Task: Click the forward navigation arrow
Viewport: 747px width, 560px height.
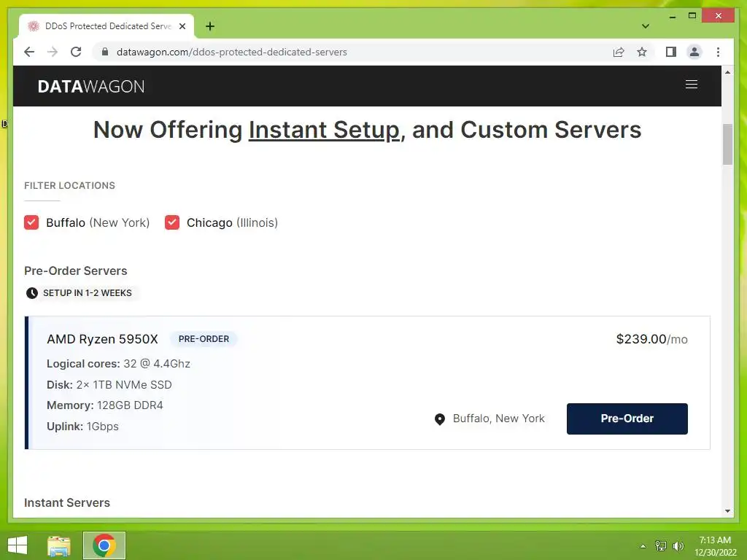Action: (53, 52)
